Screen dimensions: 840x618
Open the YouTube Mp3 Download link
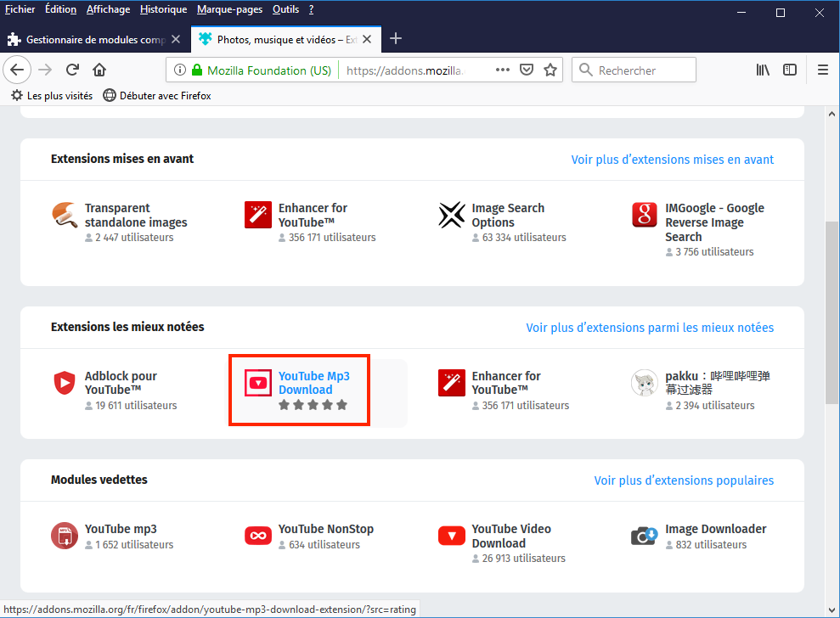click(x=314, y=383)
